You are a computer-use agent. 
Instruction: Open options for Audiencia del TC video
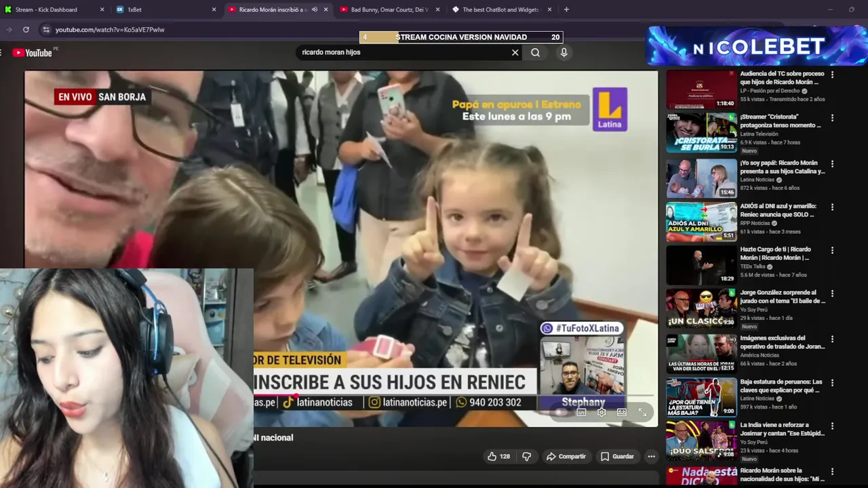coord(832,75)
